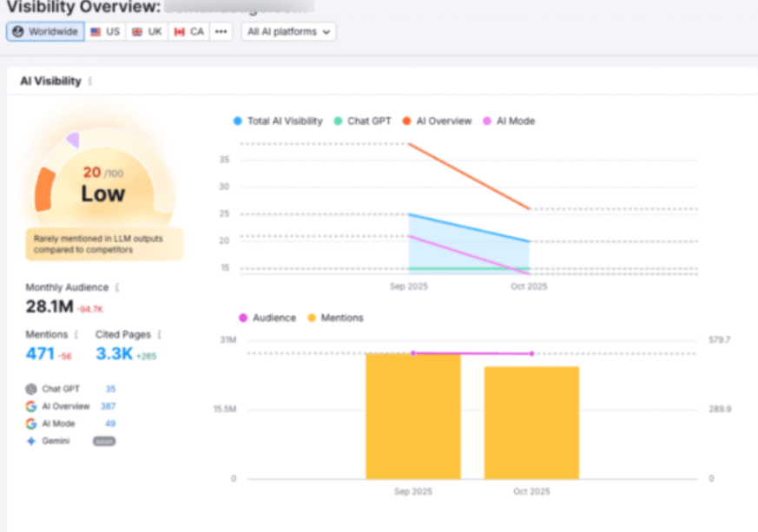Open info icon beside Cited Pages

(159, 334)
